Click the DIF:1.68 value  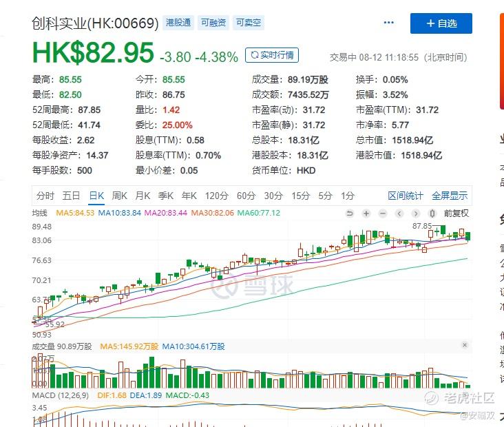click(112, 395)
